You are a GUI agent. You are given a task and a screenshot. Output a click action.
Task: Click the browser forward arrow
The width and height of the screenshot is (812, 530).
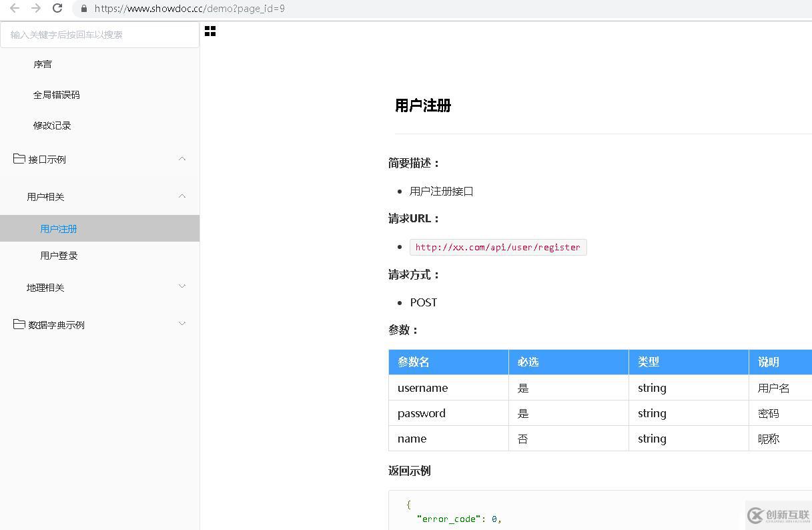(x=36, y=9)
